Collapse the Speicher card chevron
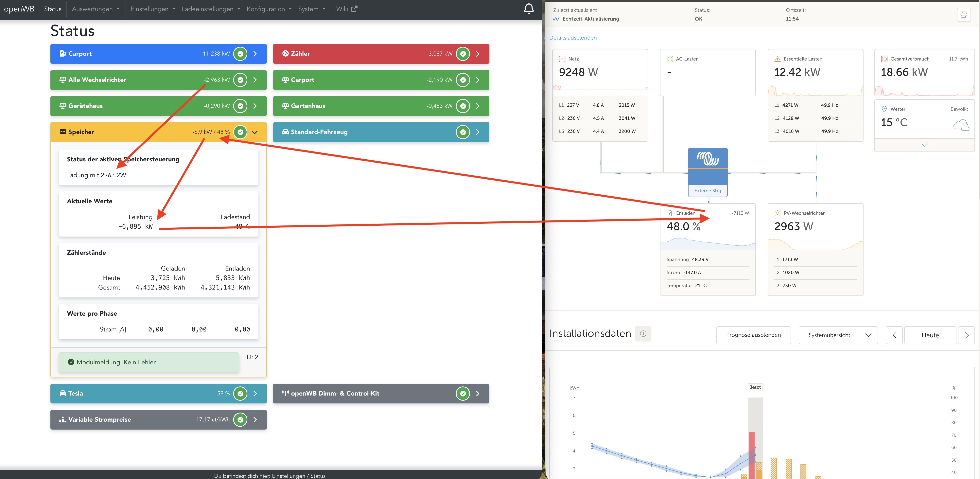 (x=255, y=132)
